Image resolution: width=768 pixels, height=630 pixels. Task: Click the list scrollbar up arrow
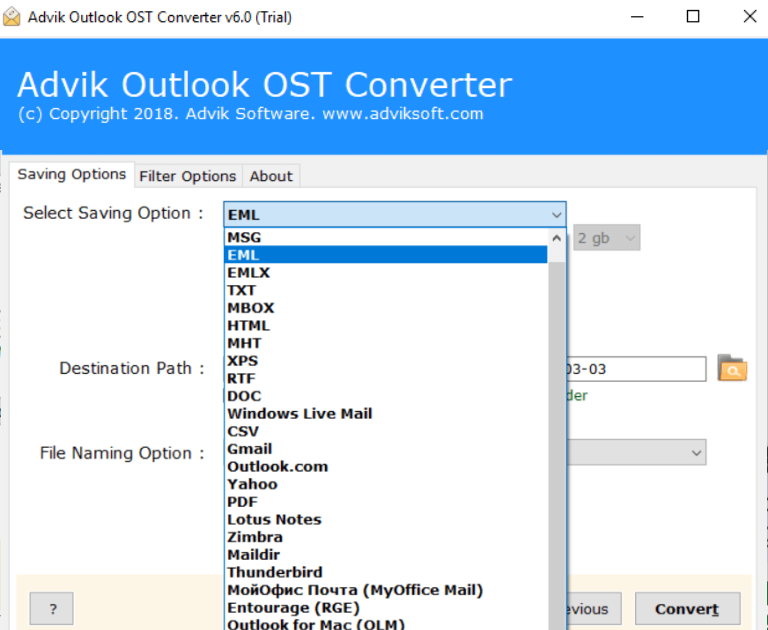[556, 239]
